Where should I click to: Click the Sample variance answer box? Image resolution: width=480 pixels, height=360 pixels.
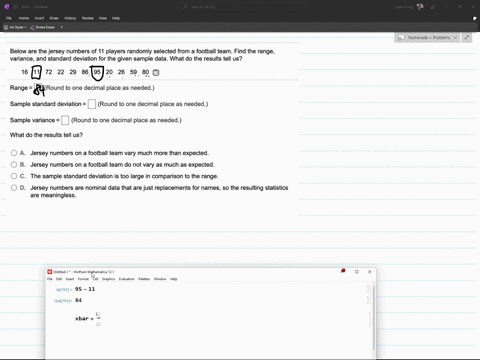[65, 120]
